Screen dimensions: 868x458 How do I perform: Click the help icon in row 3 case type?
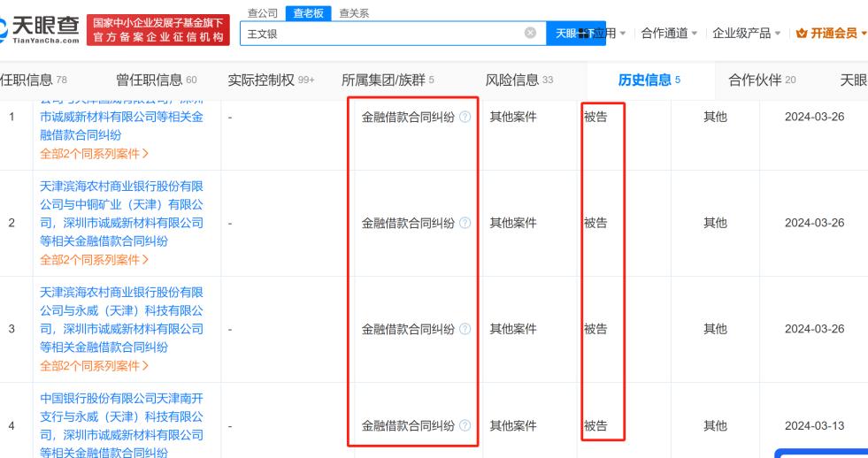(465, 329)
